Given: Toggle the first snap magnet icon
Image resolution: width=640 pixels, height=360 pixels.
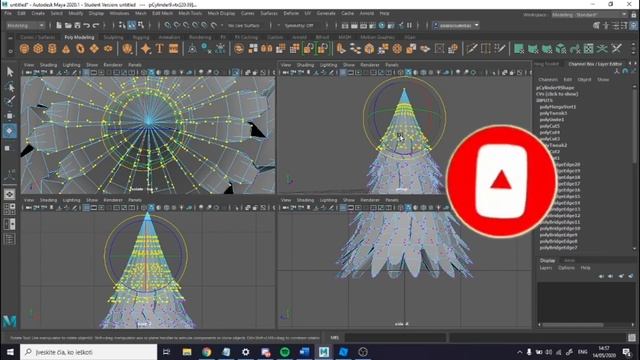Looking at the screenshot, I should pyautogui.click(x=167, y=25).
